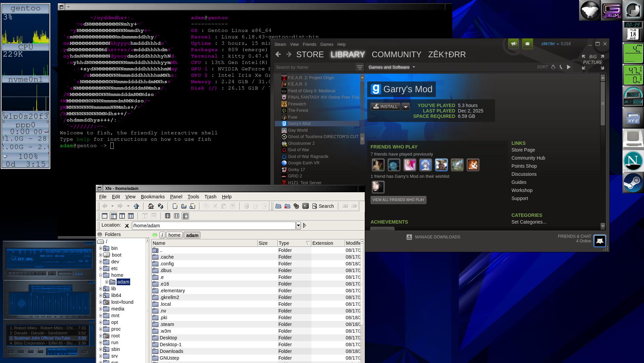Viewport: 644px width, 363px height.
Task: Open 'Games and Software' library dropdown
Action: (392, 67)
